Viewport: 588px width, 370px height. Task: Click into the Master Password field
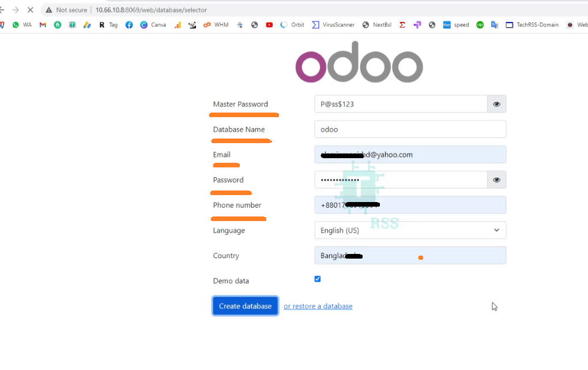coord(401,104)
